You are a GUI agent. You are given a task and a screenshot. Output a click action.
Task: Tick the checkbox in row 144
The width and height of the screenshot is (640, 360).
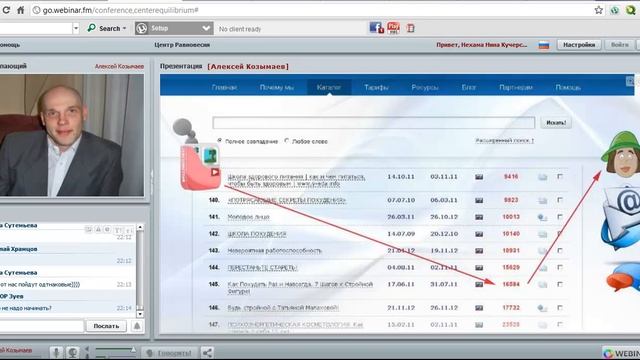560,267
